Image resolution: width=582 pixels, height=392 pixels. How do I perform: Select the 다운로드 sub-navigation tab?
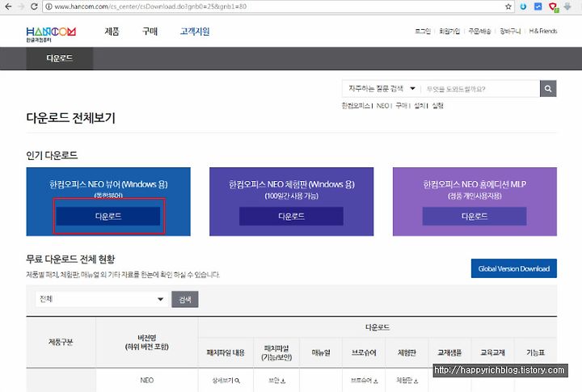tap(59, 58)
